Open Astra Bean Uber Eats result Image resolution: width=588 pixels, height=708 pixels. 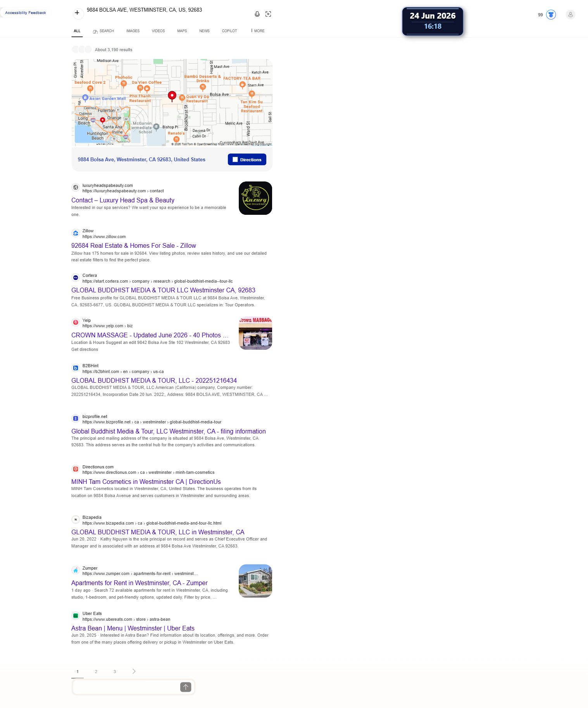tap(133, 629)
